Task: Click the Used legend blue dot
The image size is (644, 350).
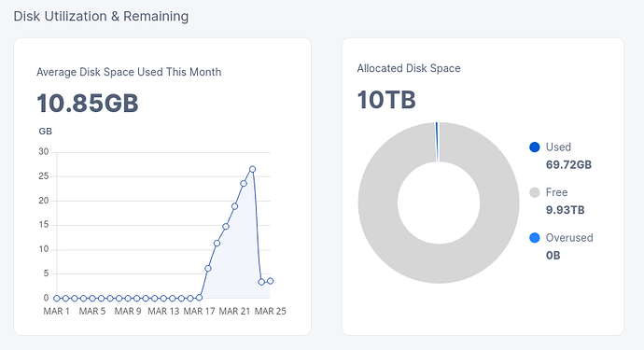Action: pos(535,147)
